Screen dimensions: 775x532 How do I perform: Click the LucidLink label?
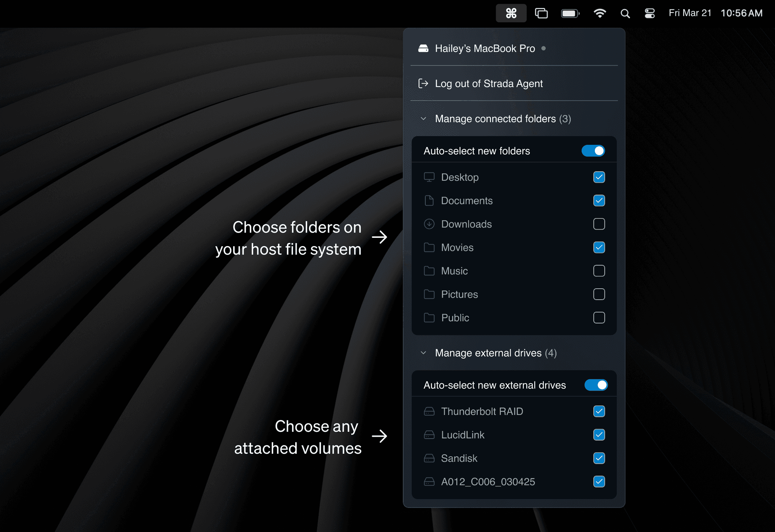pyautogui.click(x=463, y=435)
